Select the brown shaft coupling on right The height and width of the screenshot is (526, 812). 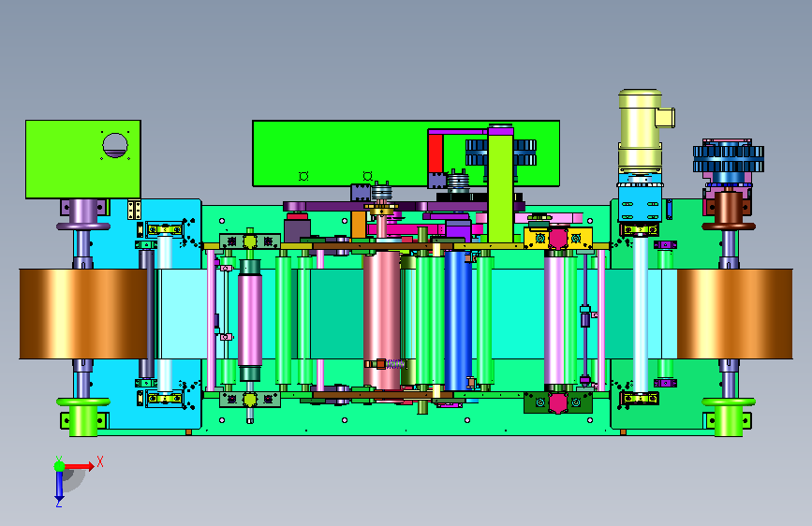coord(729,210)
